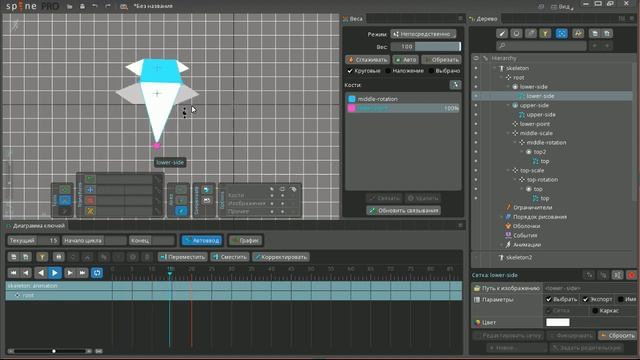Screen dimensions: 640x360
Task: Step to the next key frame
Action: 70,273
